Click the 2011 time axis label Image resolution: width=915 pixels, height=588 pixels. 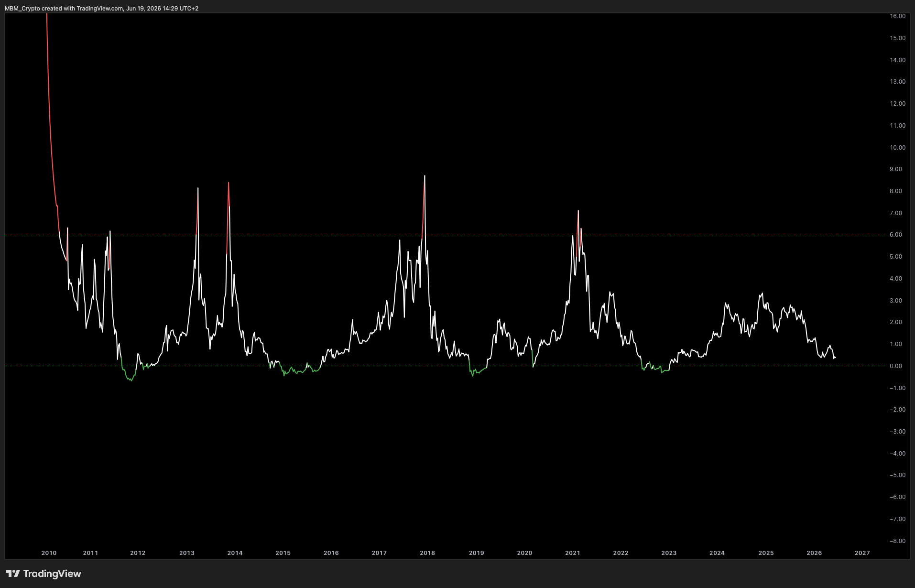click(x=90, y=553)
